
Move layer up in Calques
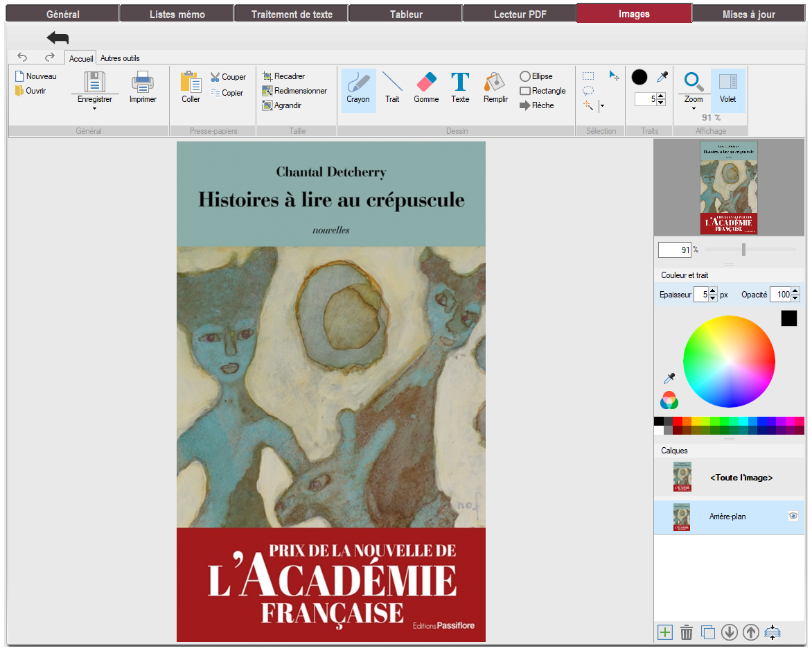click(x=751, y=632)
